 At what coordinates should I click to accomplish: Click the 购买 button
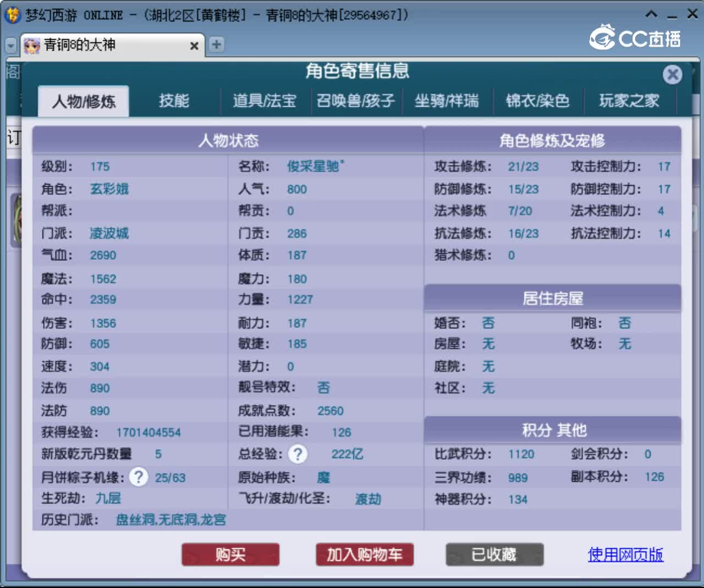(x=230, y=554)
